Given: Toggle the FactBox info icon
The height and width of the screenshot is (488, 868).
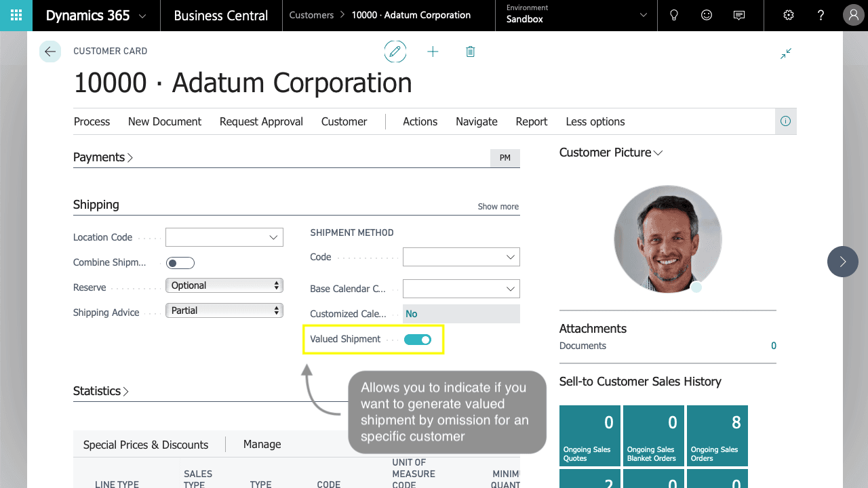Looking at the screenshot, I should (x=786, y=121).
